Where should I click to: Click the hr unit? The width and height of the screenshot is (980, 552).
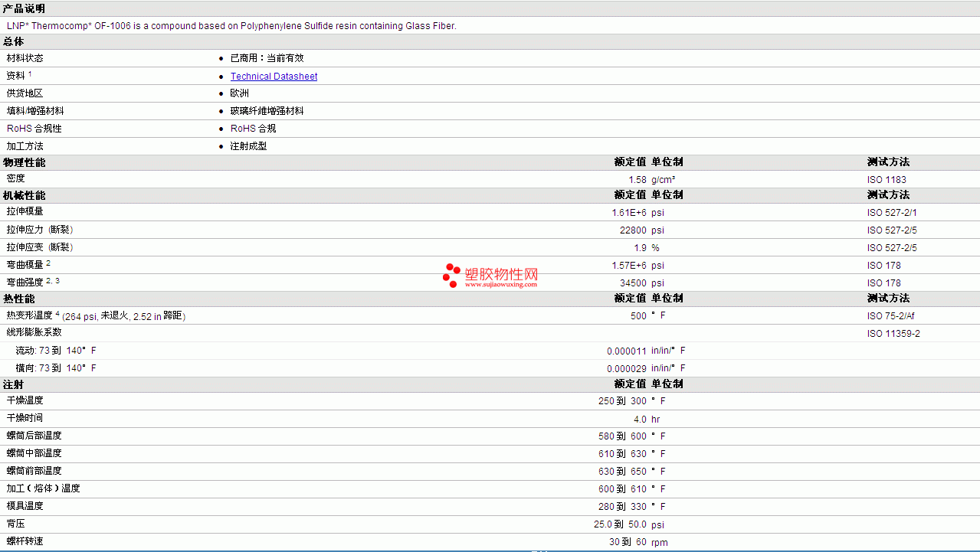tap(656, 420)
